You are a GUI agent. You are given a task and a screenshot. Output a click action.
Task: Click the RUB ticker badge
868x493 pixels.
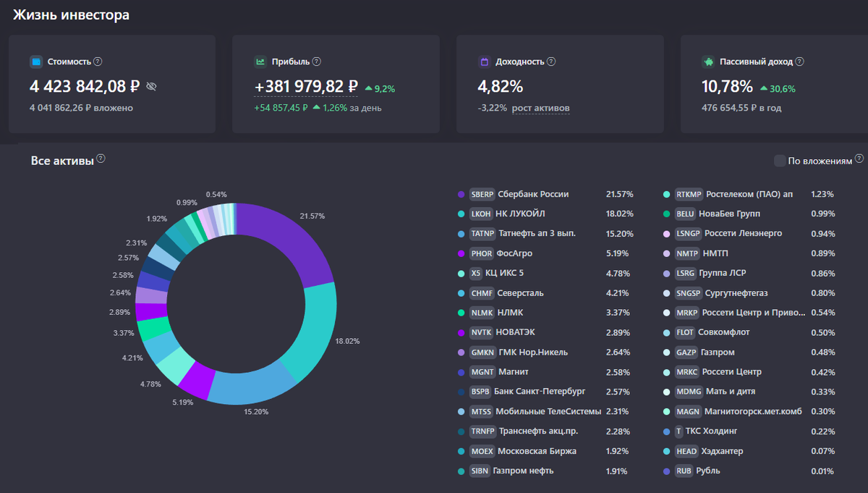point(684,471)
